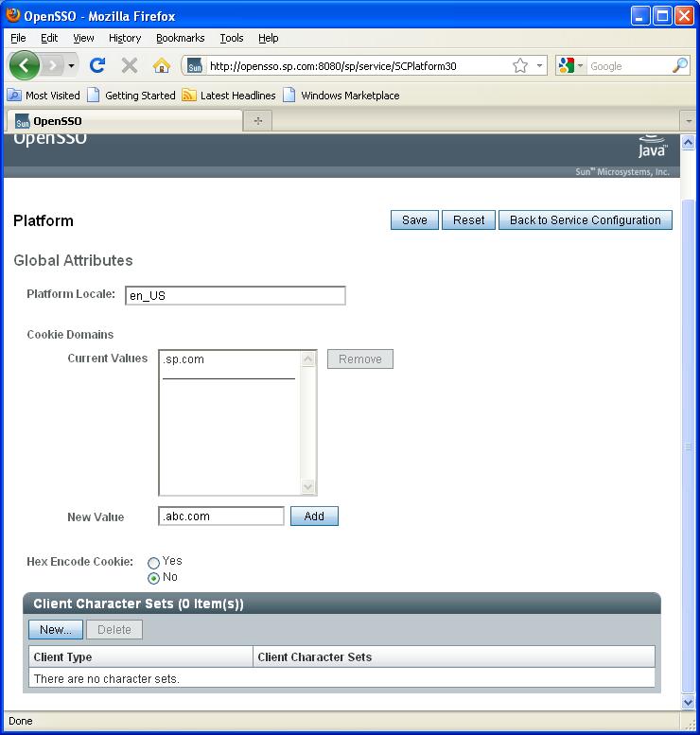Open the Getting Started bookmark
This screenshot has height=735, width=700.
[131, 96]
